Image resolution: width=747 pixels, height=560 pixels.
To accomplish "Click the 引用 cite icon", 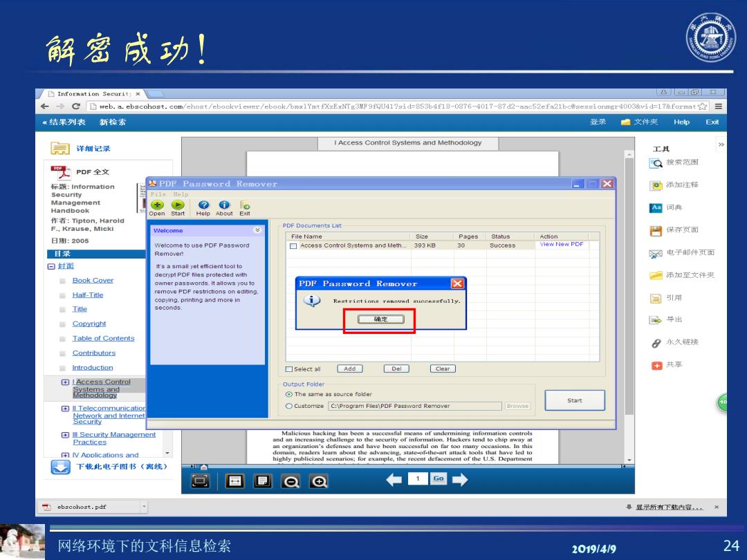I will pyautogui.click(x=656, y=299).
